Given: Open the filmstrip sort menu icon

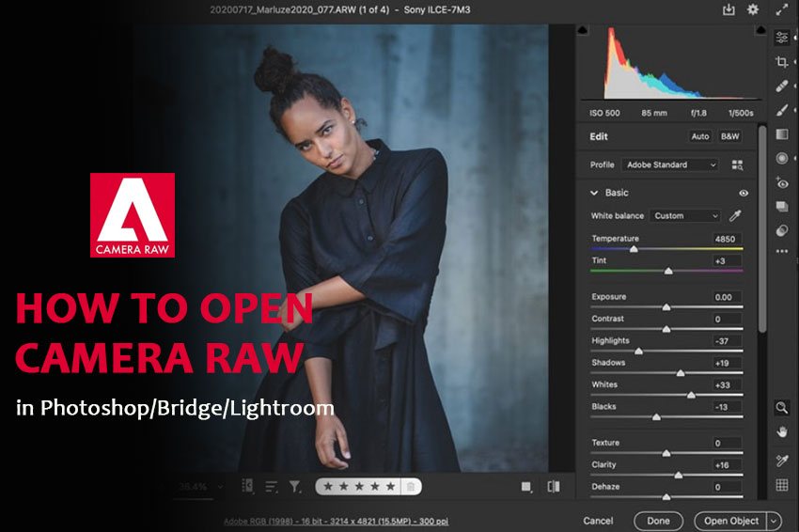Looking at the screenshot, I should pos(271,487).
